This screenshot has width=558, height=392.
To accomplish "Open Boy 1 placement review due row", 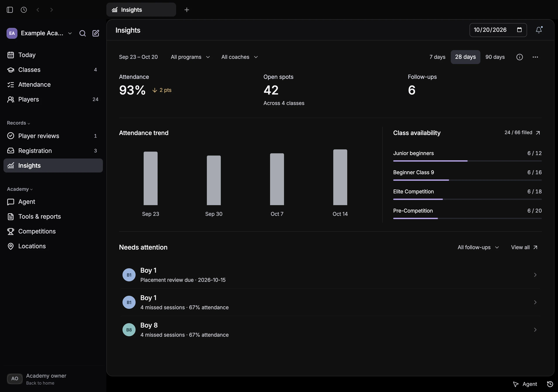I will (330, 275).
